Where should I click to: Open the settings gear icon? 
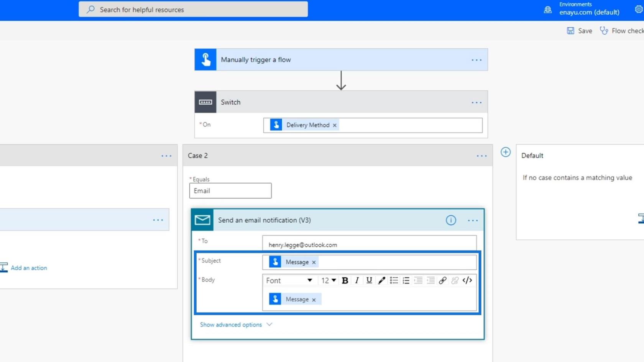[x=639, y=9]
